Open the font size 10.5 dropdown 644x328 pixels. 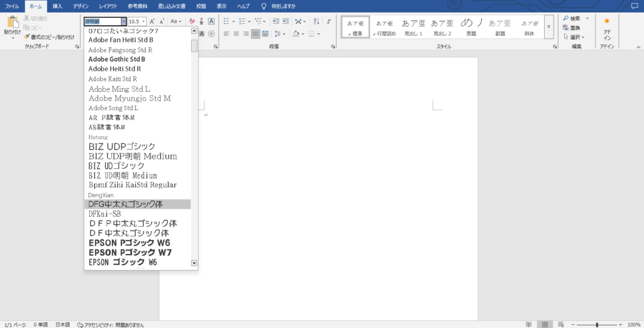tap(143, 21)
